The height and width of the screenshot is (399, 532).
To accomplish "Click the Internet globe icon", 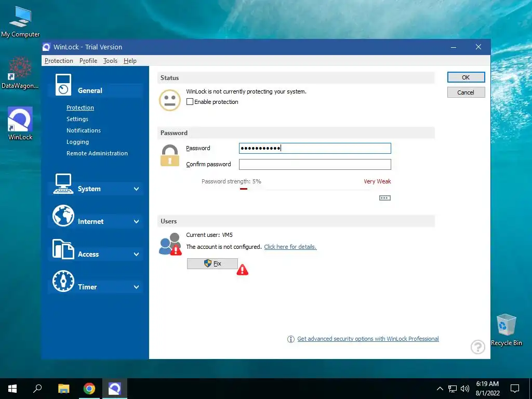I will pyautogui.click(x=63, y=216).
